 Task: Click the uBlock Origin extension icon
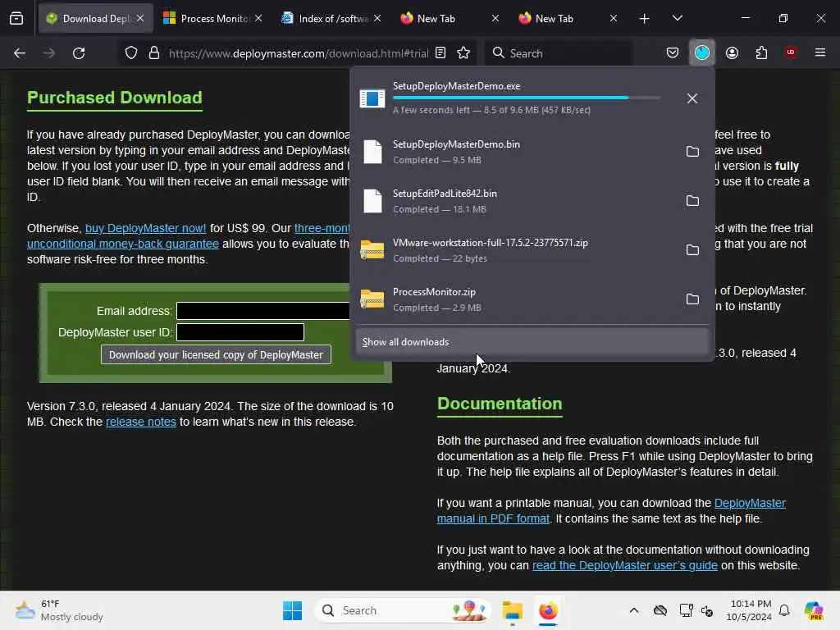(791, 52)
